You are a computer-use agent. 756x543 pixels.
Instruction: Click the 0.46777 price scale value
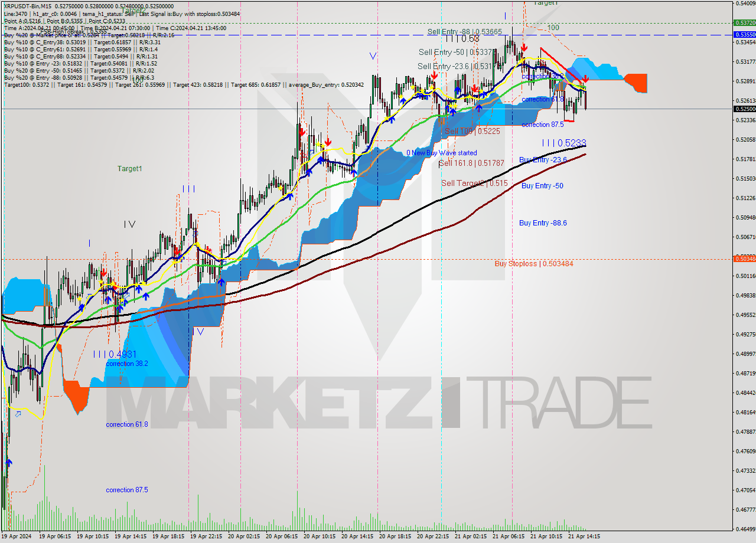point(745,509)
